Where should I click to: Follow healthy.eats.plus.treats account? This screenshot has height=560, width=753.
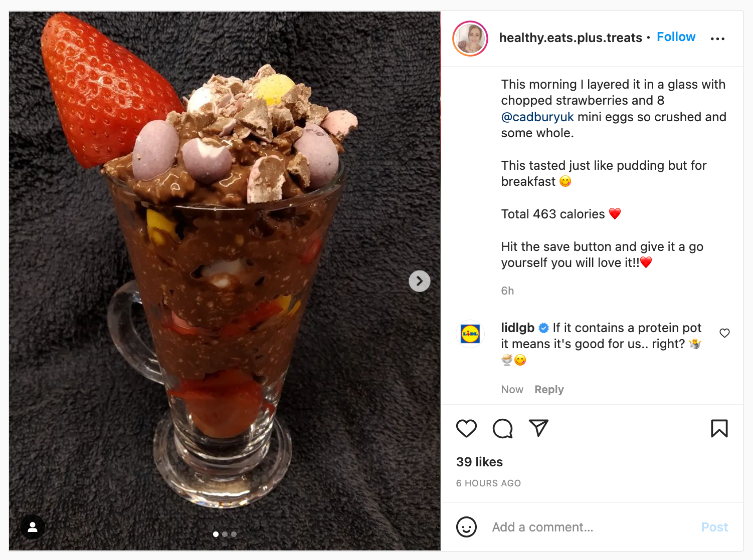coord(676,37)
